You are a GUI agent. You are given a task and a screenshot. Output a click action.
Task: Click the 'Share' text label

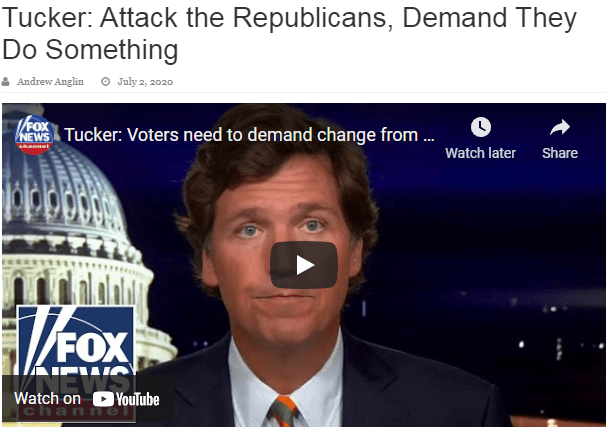[560, 153]
